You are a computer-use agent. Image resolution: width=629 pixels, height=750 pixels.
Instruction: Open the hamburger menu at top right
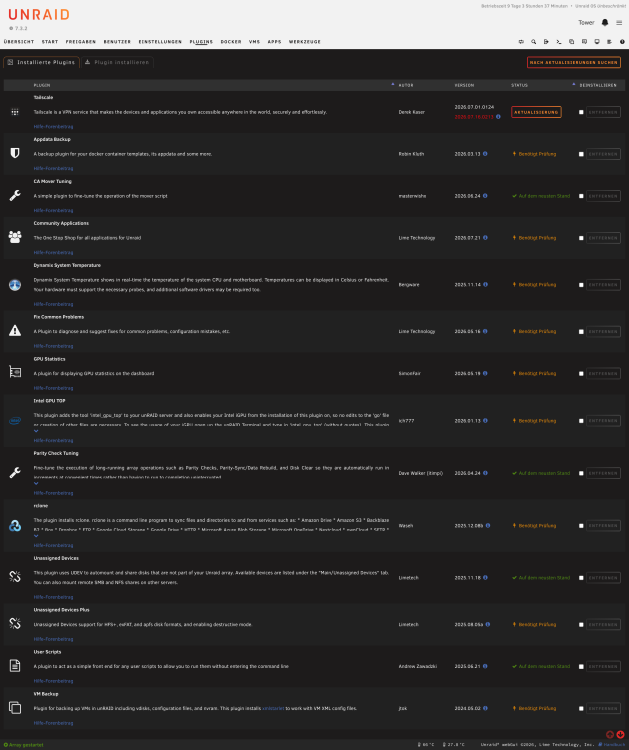coord(619,22)
